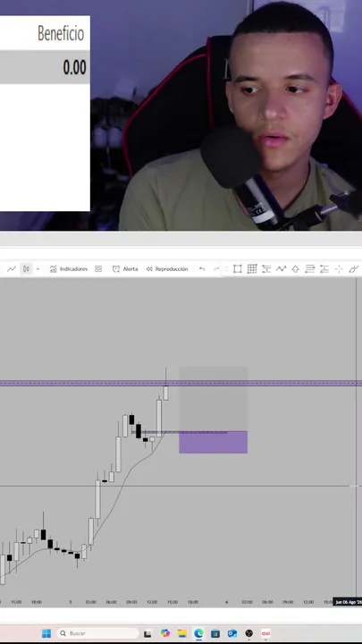Select the up arrow marker tool
The image size is (362, 644).
coord(296,269)
